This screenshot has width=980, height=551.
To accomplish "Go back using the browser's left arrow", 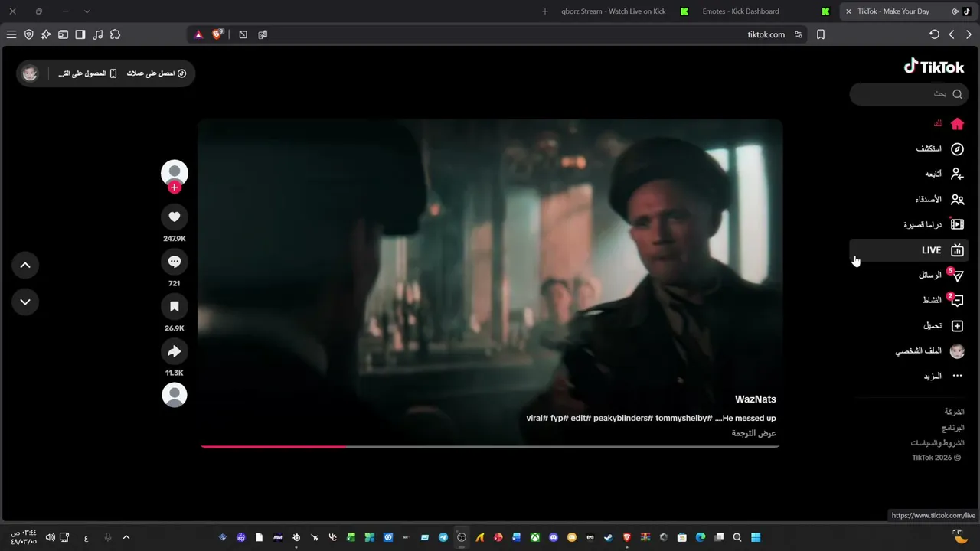I will [x=952, y=34].
